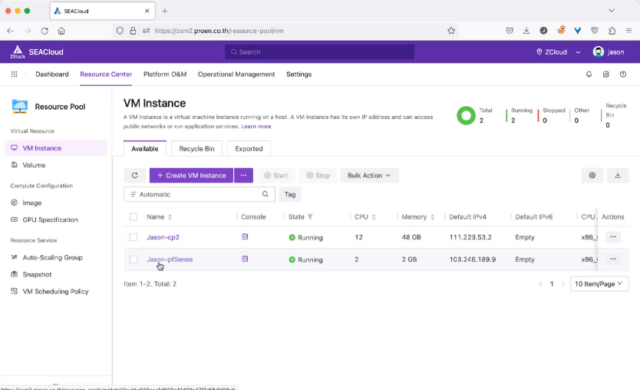Expand the Bulk Action dropdown

pos(369,175)
